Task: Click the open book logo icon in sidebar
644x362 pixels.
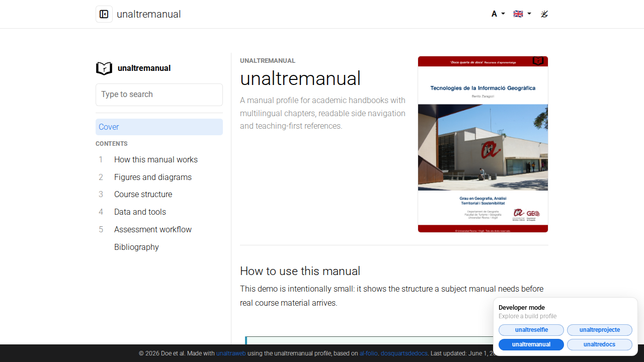Action: coord(104,68)
